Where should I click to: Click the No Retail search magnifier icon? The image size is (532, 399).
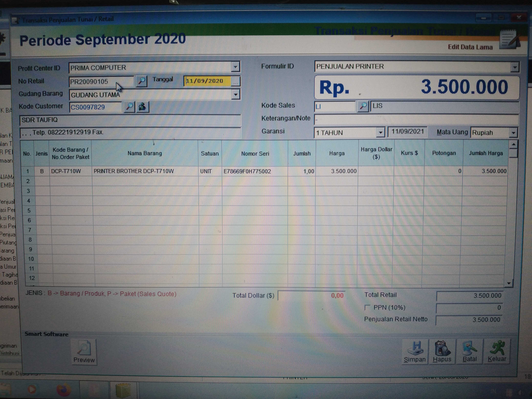point(141,81)
